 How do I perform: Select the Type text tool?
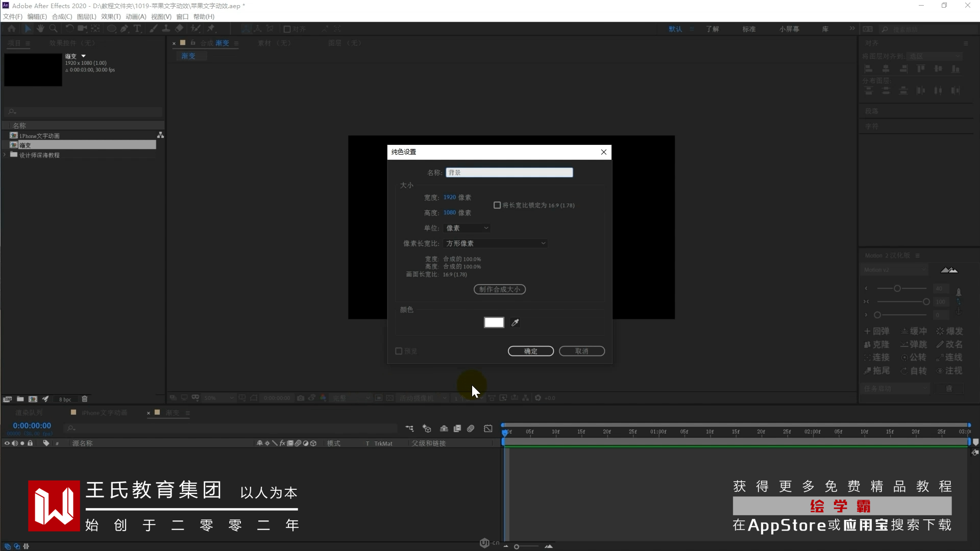pyautogui.click(x=137, y=29)
